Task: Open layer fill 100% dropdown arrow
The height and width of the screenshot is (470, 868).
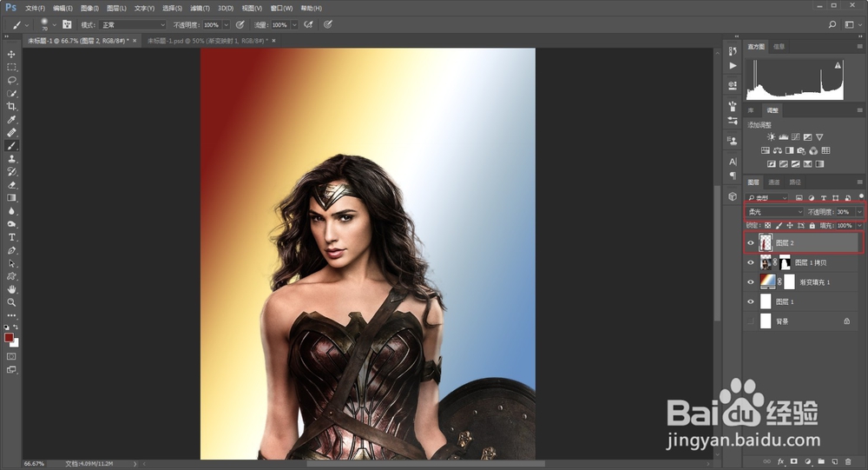Action: [x=859, y=226]
